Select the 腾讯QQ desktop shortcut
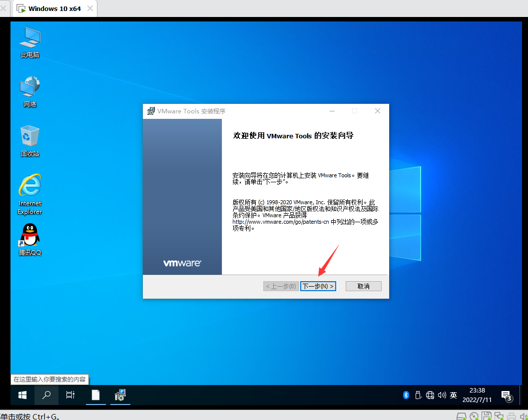 coord(30,239)
